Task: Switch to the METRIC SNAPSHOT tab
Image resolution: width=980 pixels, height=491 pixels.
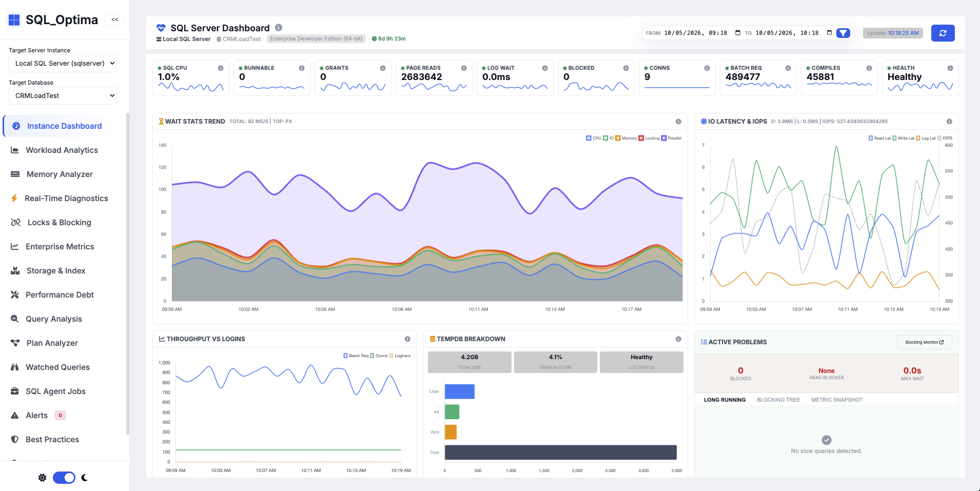Action: tap(837, 400)
